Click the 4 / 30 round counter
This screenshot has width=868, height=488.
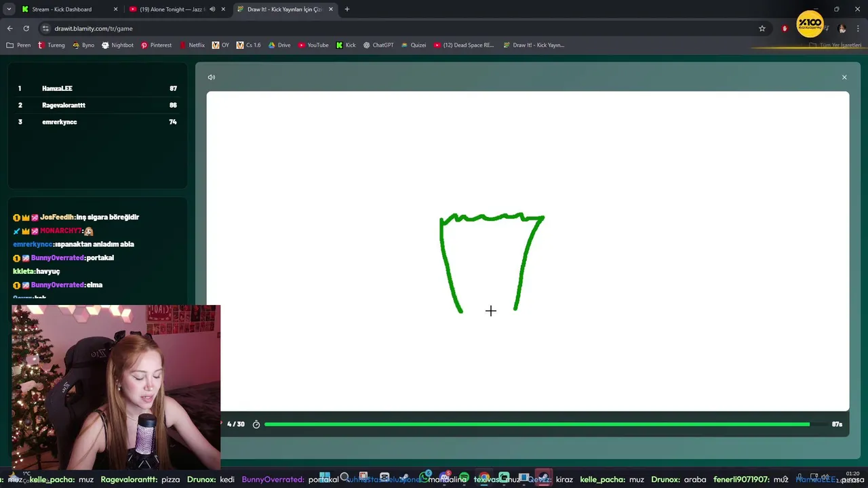pos(235,424)
